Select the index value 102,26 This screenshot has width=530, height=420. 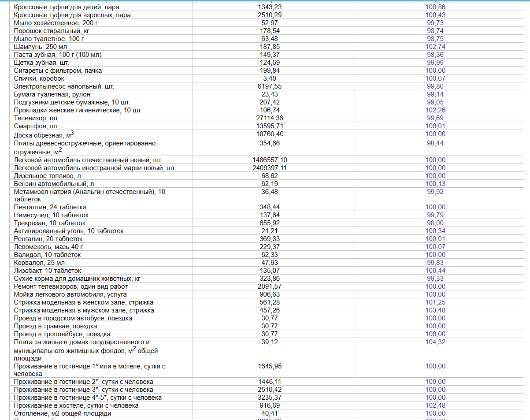coord(435,110)
